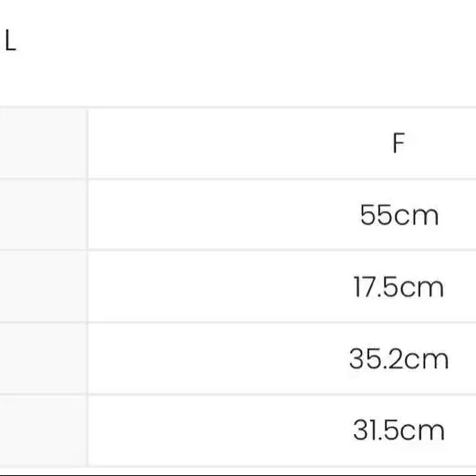
Task: Click the table's top border line above F
Action: (238, 107)
